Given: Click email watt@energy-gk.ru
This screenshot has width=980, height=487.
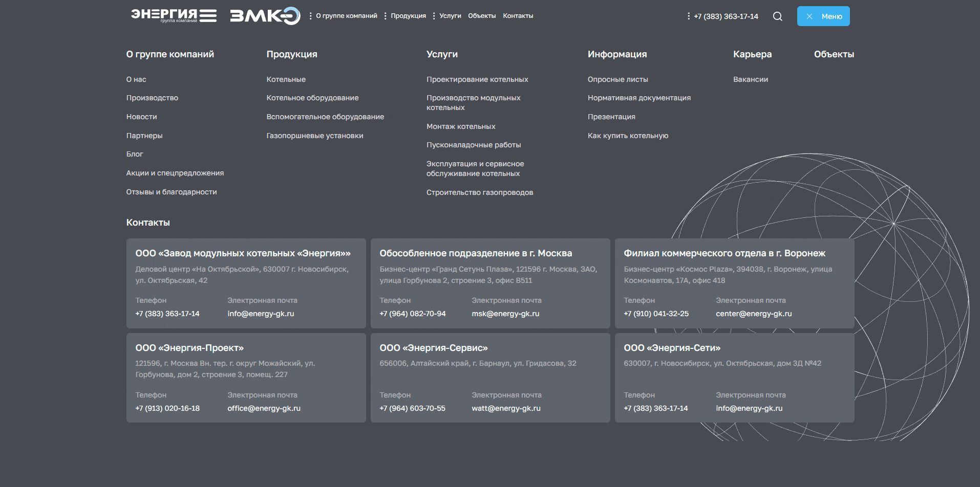Looking at the screenshot, I should tap(506, 408).
